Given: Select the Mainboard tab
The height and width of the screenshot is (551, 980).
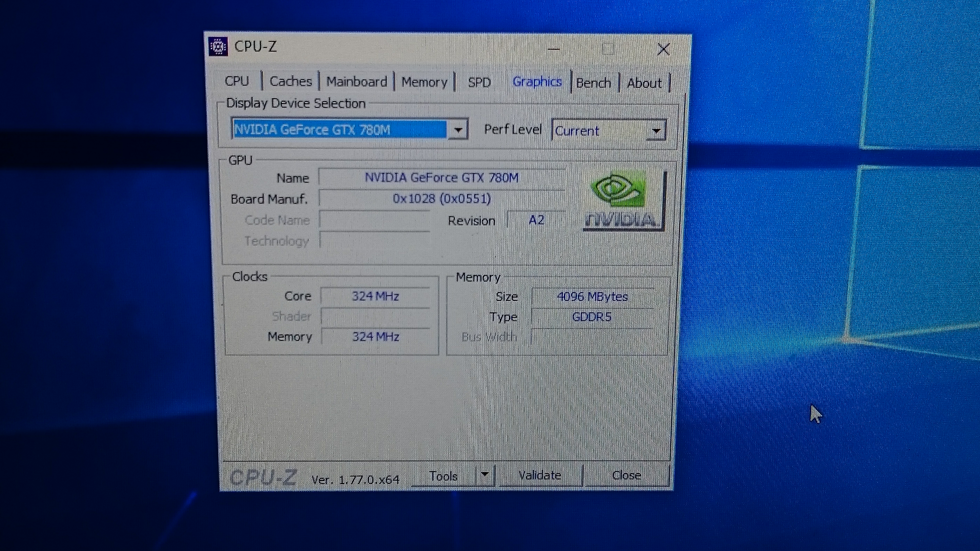Looking at the screenshot, I should [x=357, y=82].
